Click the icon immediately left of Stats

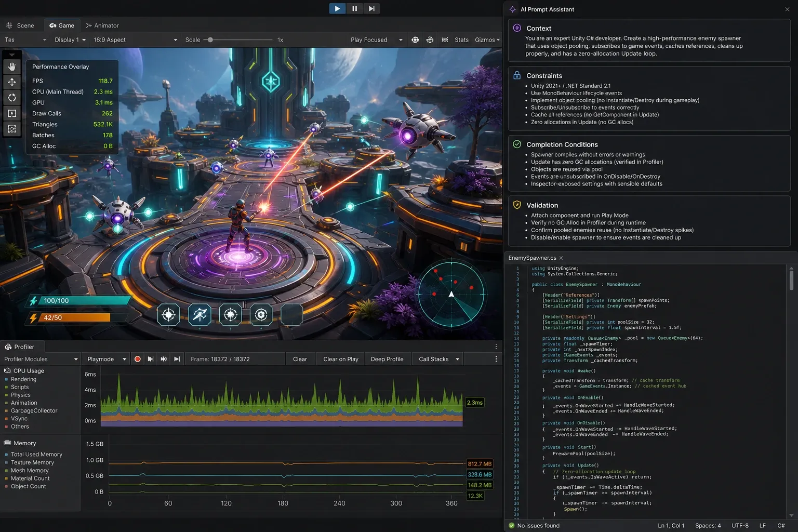(x=445, y=39)
